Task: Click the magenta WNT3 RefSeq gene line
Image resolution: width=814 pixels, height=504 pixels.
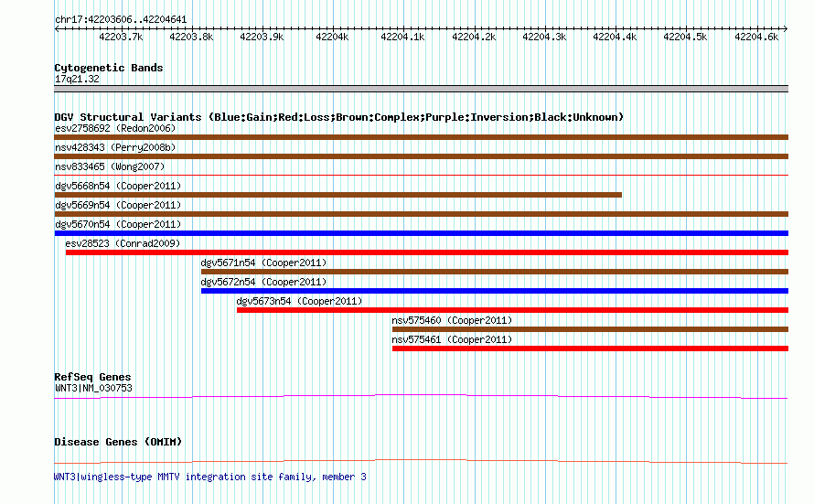Action: coord(421,397)
